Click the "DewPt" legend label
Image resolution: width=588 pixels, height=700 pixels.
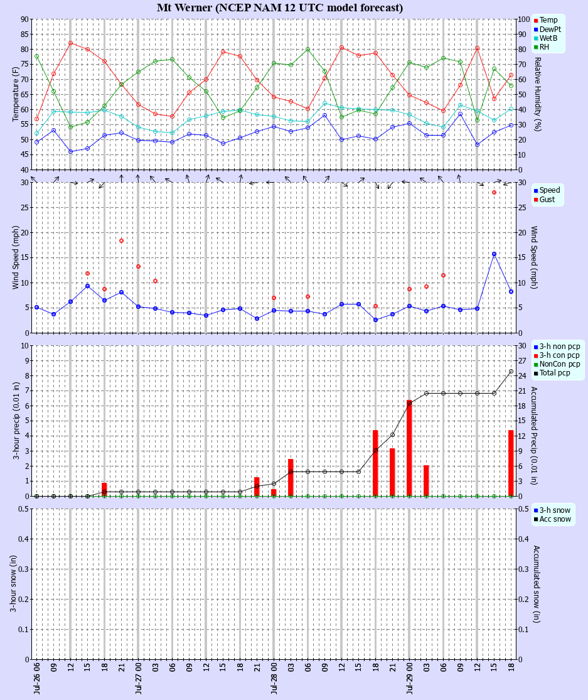pyautogui.click(x=550, y=29)
